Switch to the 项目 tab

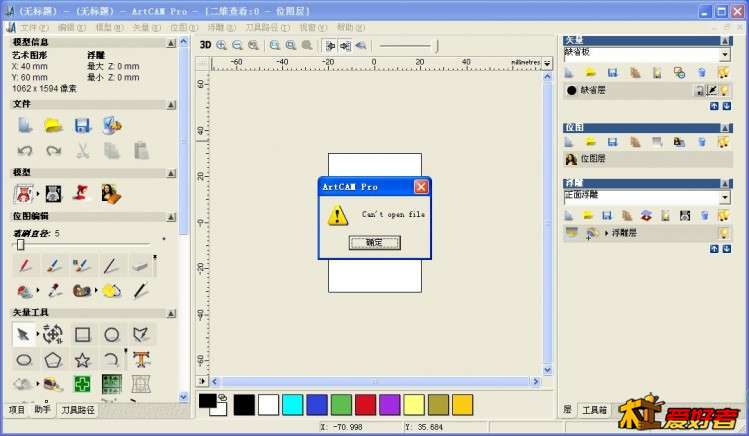click(17, 410)
